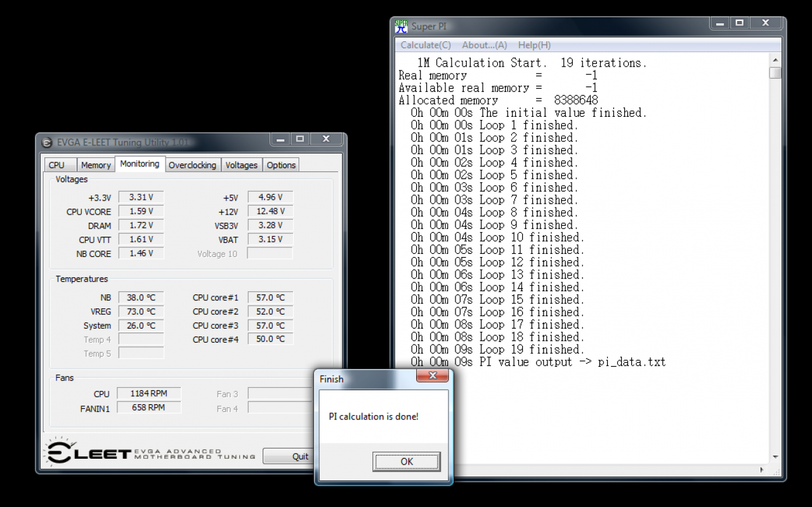Click the EVGA E-LEET title bar icon
Viewport: 812px width, 507px height.
click(x=46, y=142)
